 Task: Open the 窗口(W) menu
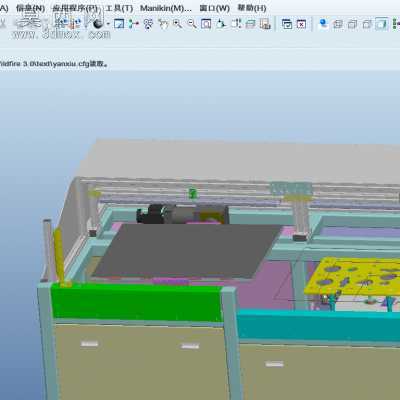point(215,8)
